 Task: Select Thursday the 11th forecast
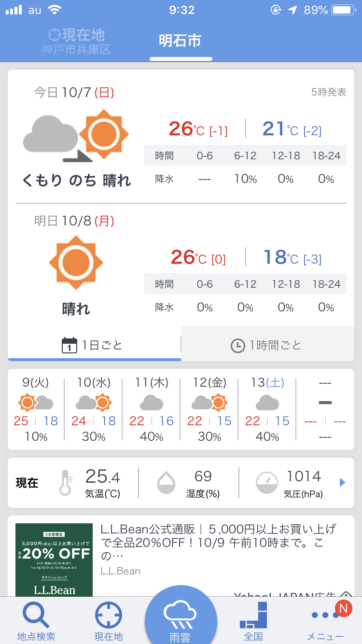tap(151, 409)
